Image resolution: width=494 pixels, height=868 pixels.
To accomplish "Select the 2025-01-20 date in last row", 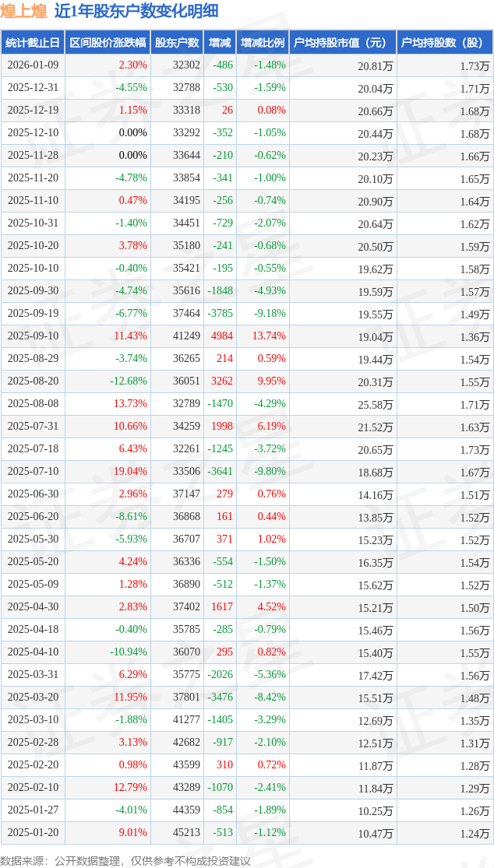I will click(32, 833).
